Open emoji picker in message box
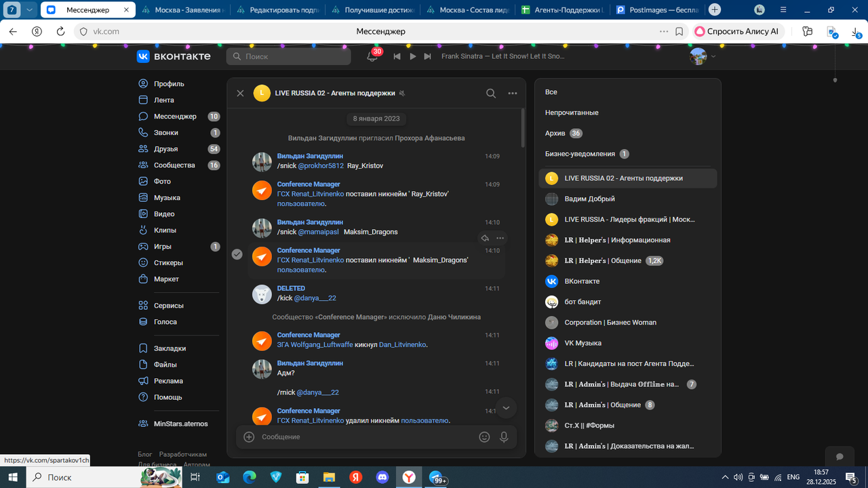The image size is (868, 488). 484,437
